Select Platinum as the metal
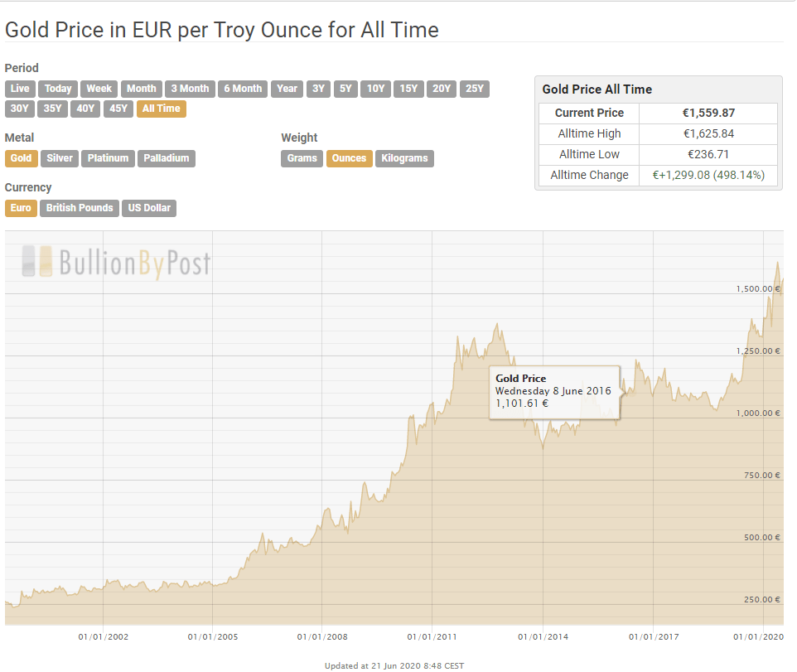This screenshot has width=797, height=672. (109, 158)
